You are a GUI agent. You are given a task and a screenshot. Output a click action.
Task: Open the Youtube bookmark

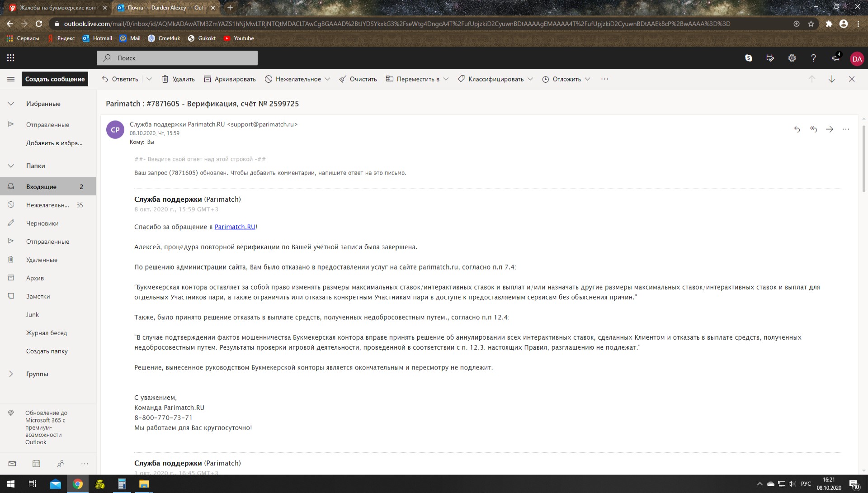(239, 38)
